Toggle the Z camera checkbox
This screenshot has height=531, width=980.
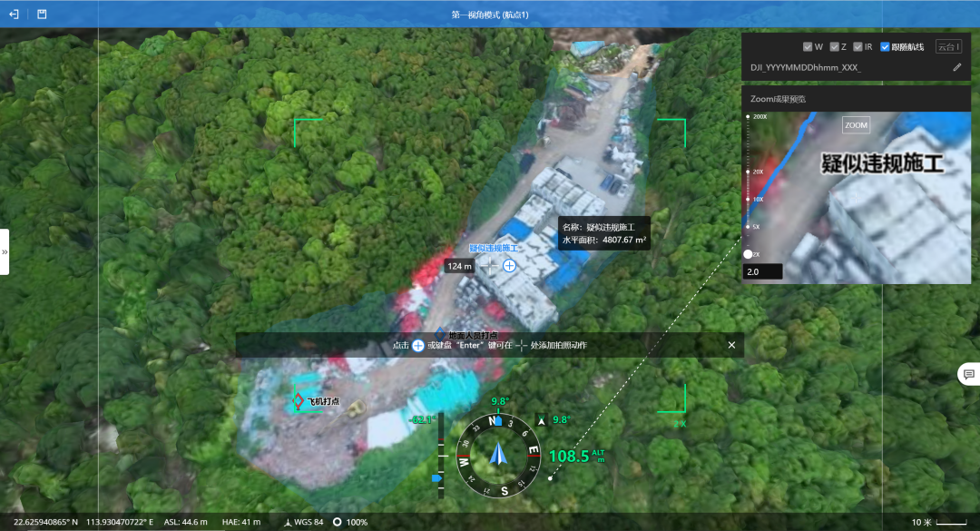coord(833,46)
